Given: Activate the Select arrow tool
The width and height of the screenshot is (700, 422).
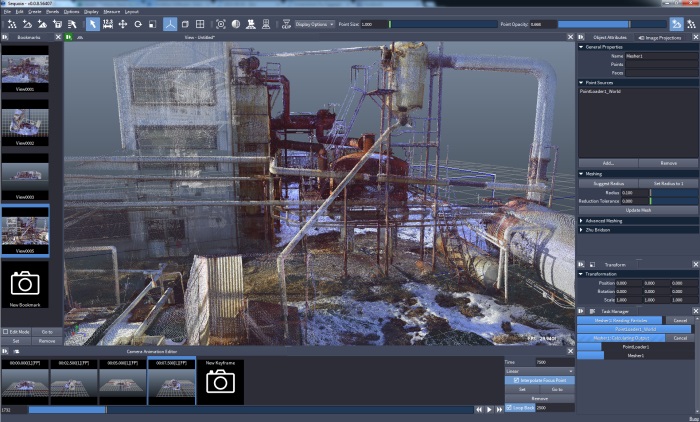Looking at the screenshot, I should tap(92, 24).
